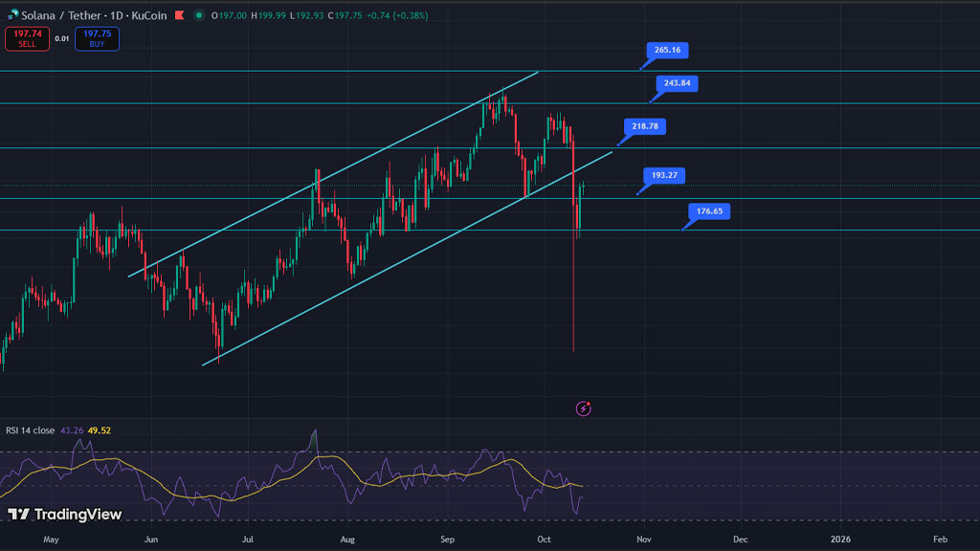Select the 243.84 price label callout
Viewport: 980px width, 551px height.
coord(677,83)
